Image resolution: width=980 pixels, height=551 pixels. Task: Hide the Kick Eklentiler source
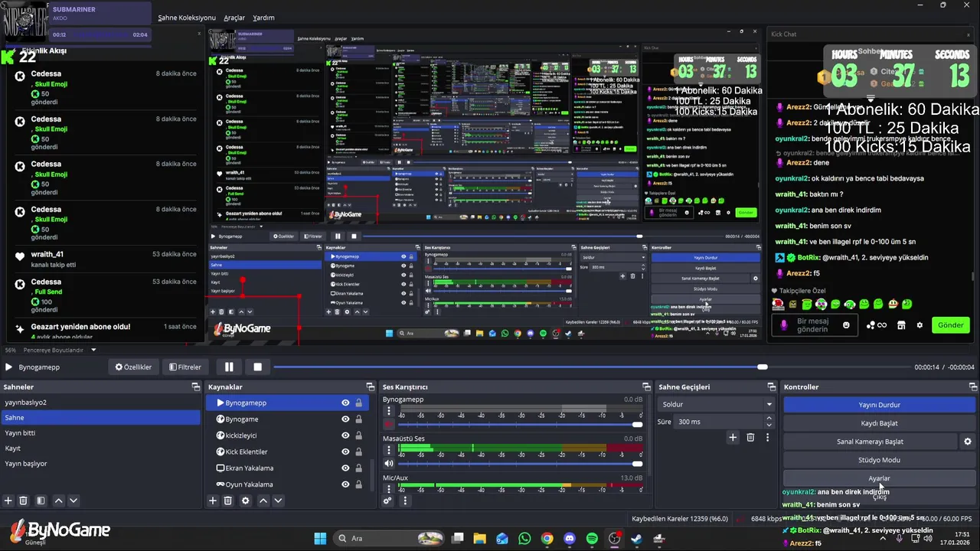[x=345, y=452]
